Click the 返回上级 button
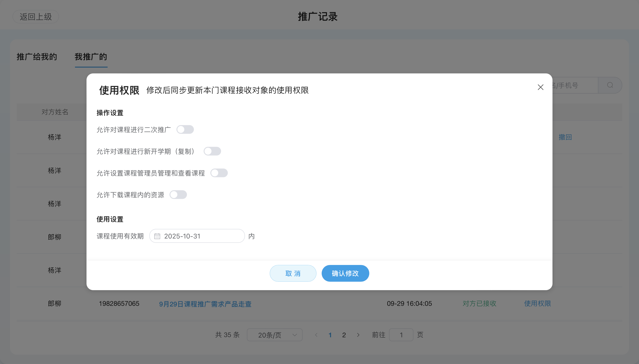 pos(36,17)
